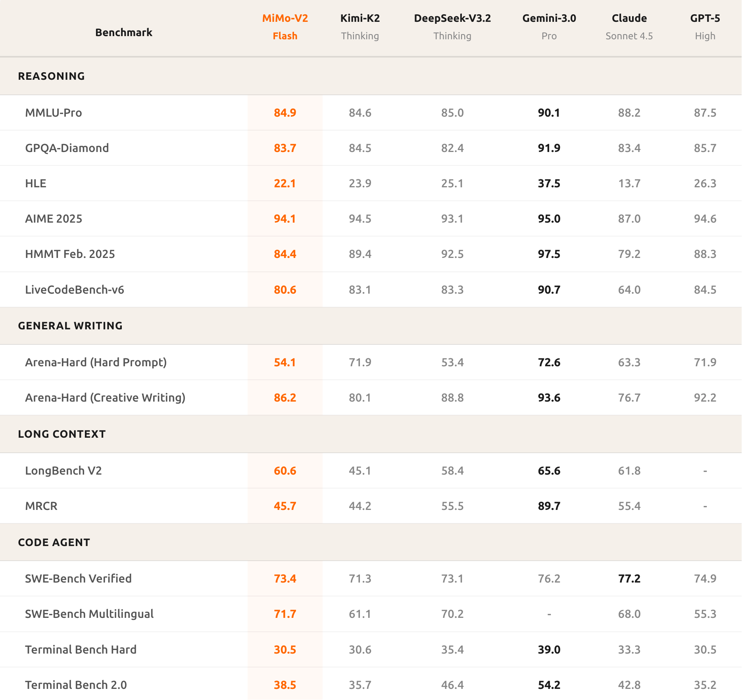Select the "Claude" column header

coord(629,18)
